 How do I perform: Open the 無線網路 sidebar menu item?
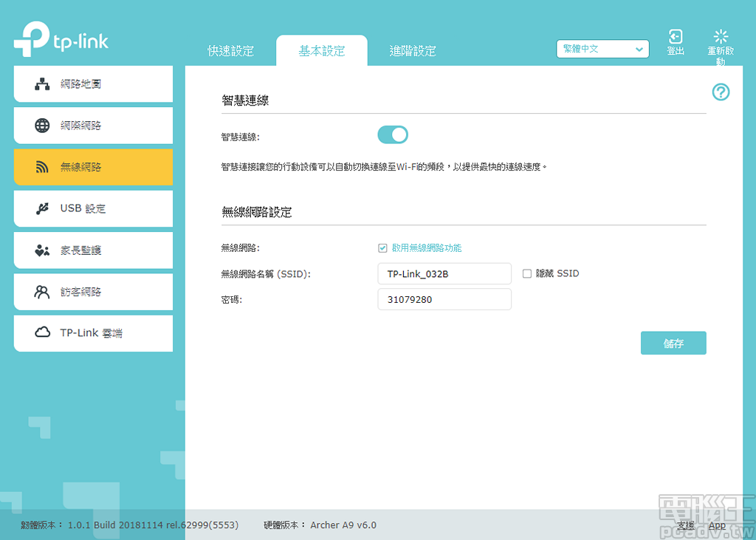94,167
